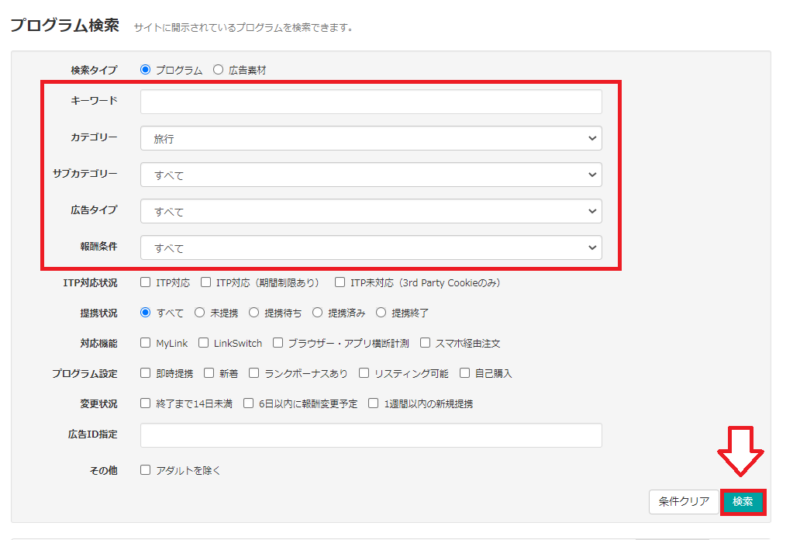800x540 pixels.
Task: Tick the ランクボーナスあり checkbox
Action: point(254,373)
